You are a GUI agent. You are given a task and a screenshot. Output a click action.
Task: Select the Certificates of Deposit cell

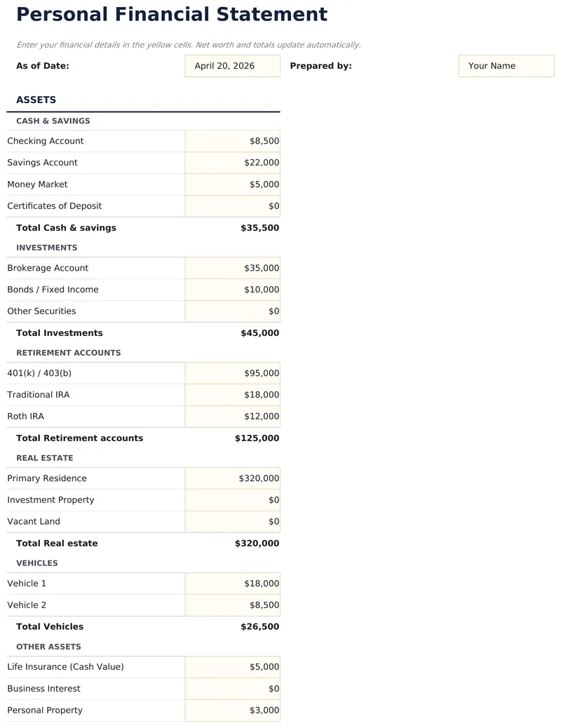tap(232, 205)
